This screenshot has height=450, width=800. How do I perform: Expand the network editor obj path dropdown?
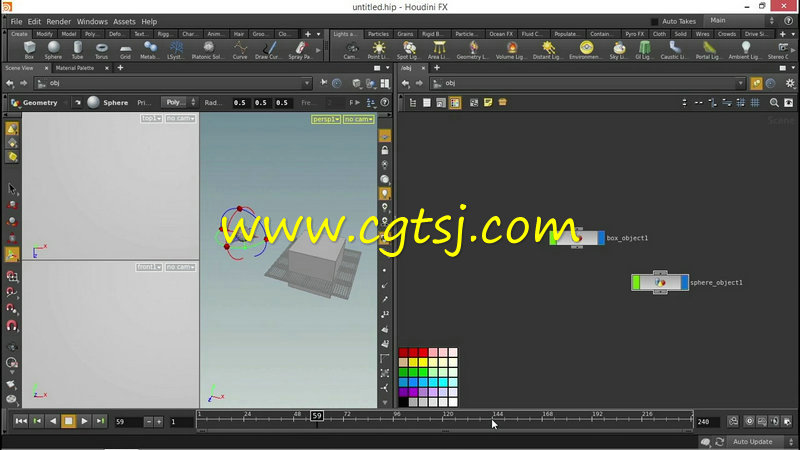[x=740, y=83]
